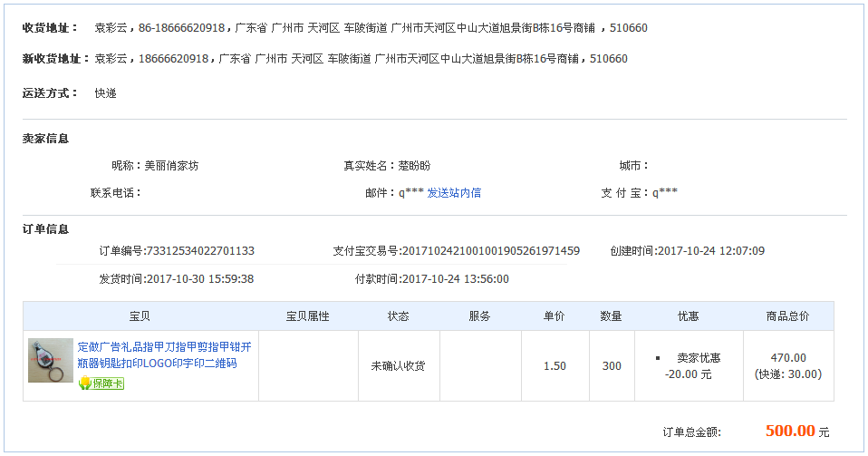The height and width of the screenshot is (456, 868).
Task: Click the 500.00 order total amount
Action: (x=790, y=431)
